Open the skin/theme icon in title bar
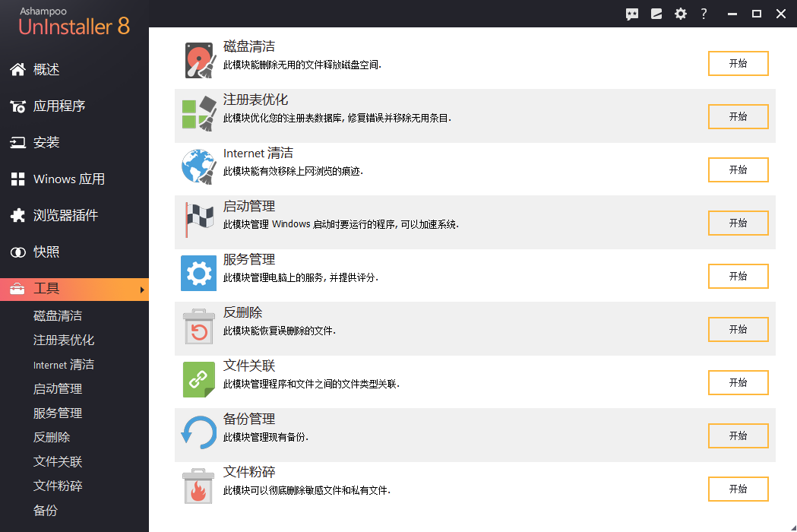The image size is (797, 532). [656, 14]
